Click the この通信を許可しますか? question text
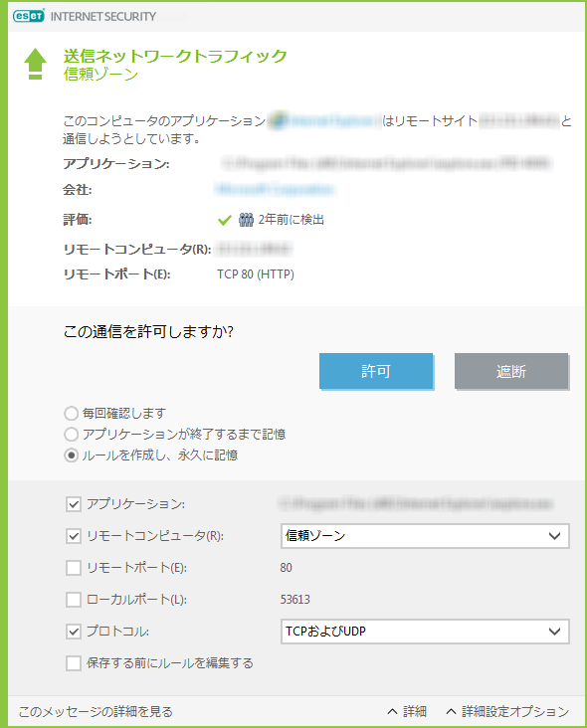The image size is (587, 728). (148, 331)
